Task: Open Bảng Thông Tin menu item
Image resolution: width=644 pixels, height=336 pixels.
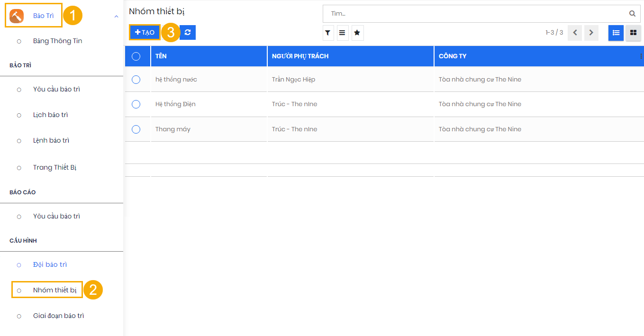Action: tap(58, 41)
